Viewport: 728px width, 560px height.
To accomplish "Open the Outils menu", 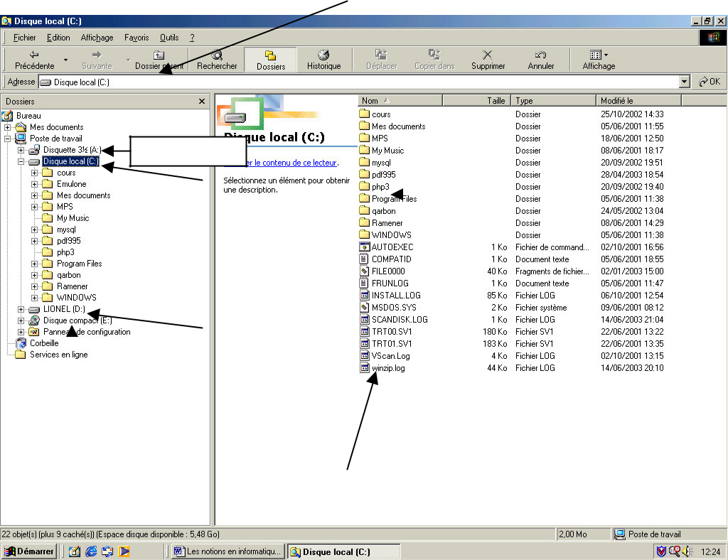I will pos(169,38).
